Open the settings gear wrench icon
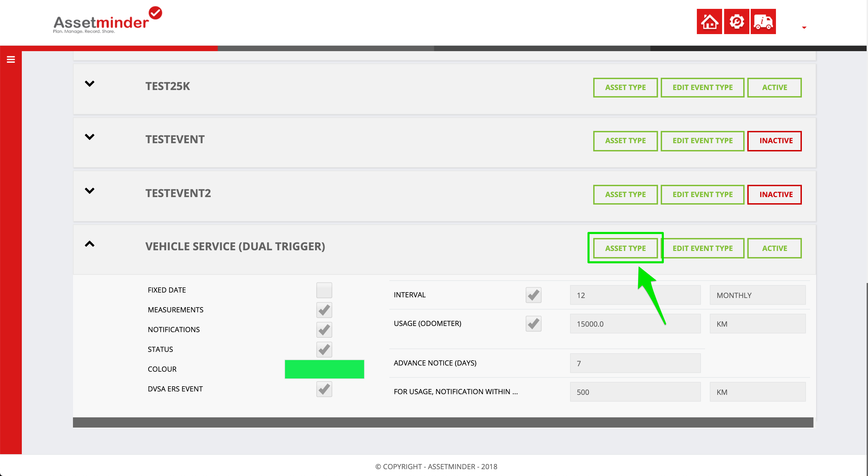This screenshot has width=868, height=476. point(736,21)
